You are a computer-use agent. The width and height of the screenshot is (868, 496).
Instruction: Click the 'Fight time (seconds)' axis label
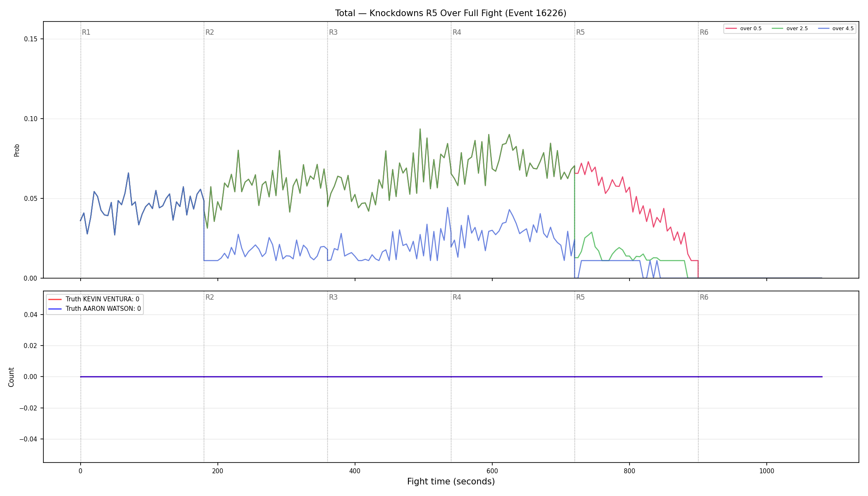pyautogui.click(x=451, y=482)
